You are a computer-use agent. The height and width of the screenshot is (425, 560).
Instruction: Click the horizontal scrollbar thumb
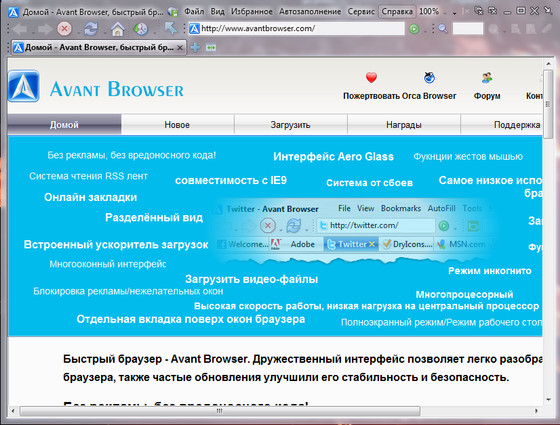click(x=220, y=411)
